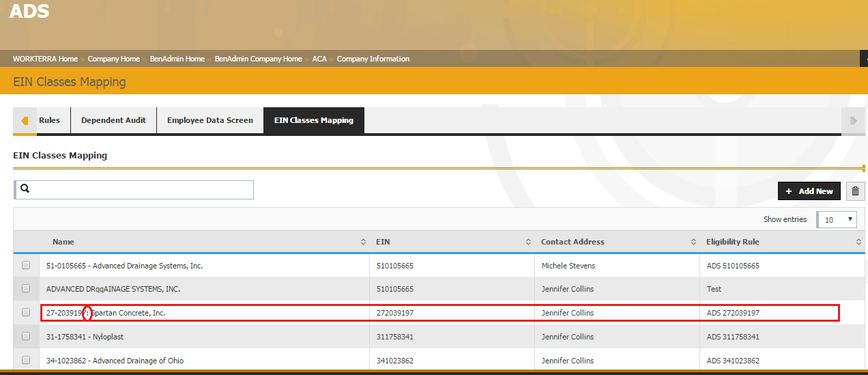This screenshot has width=868, height=375.
Task: Go to Company Home breadcrumb
Action: pyautogui.click(x=114, y=59)
